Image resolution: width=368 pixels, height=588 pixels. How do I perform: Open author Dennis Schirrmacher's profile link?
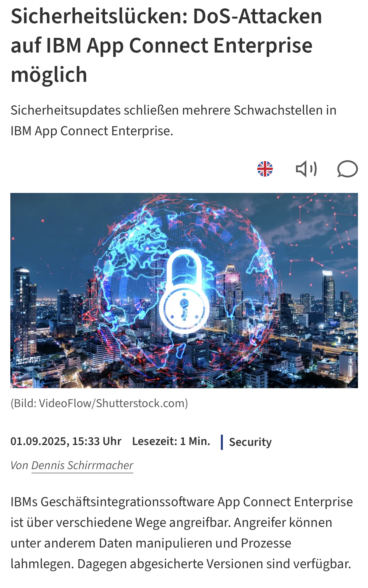[x=82, y=465]
